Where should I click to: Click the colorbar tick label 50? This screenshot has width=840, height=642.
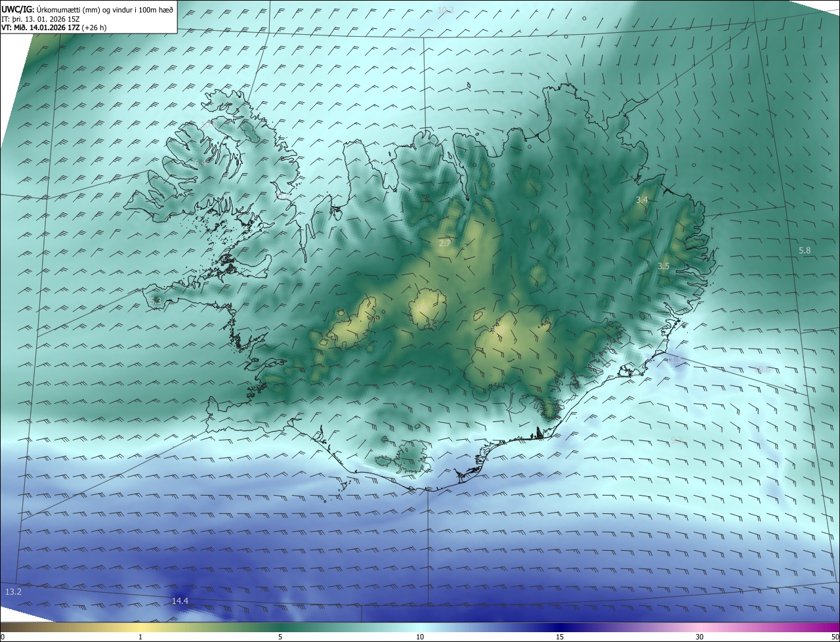[835, 637]
